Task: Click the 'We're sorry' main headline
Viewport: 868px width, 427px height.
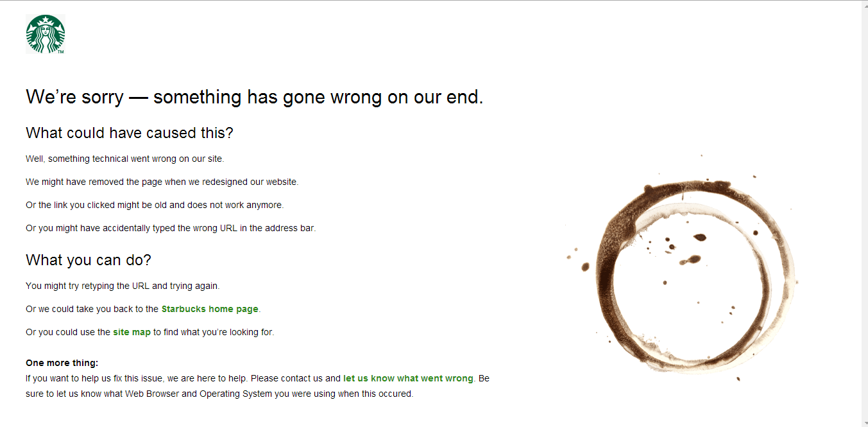Action: click(254, 97)
